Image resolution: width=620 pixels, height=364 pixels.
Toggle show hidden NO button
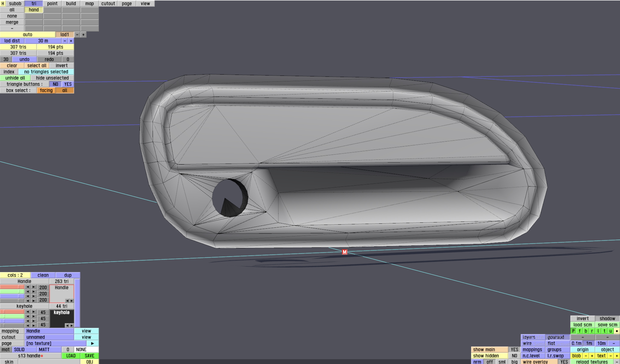coord(514,356)
